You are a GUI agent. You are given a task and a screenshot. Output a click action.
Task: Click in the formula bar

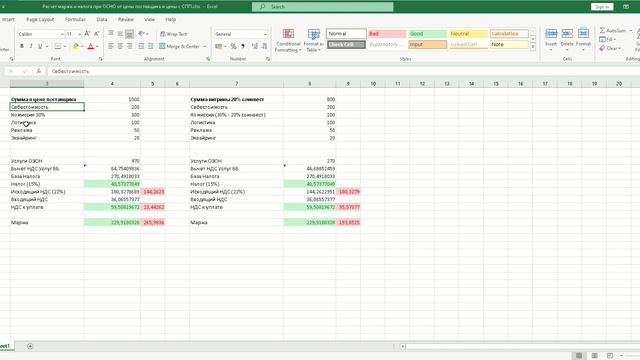[x=343, y=71]
